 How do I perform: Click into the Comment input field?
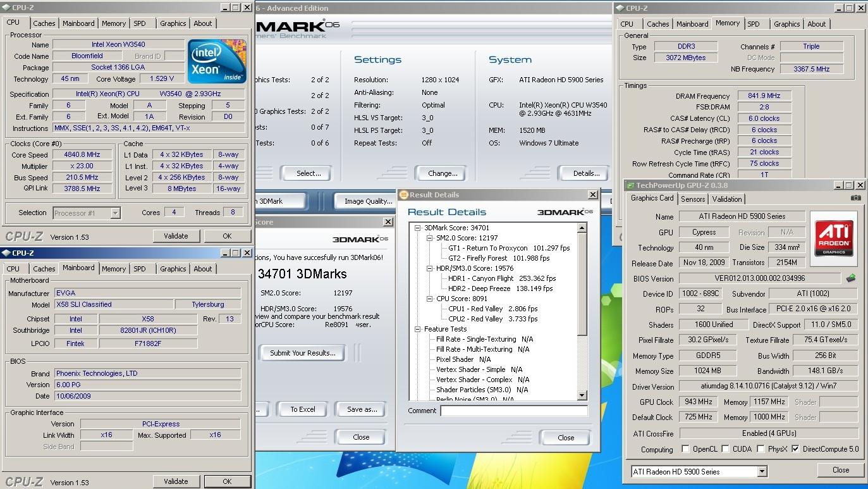click(514, 411)
